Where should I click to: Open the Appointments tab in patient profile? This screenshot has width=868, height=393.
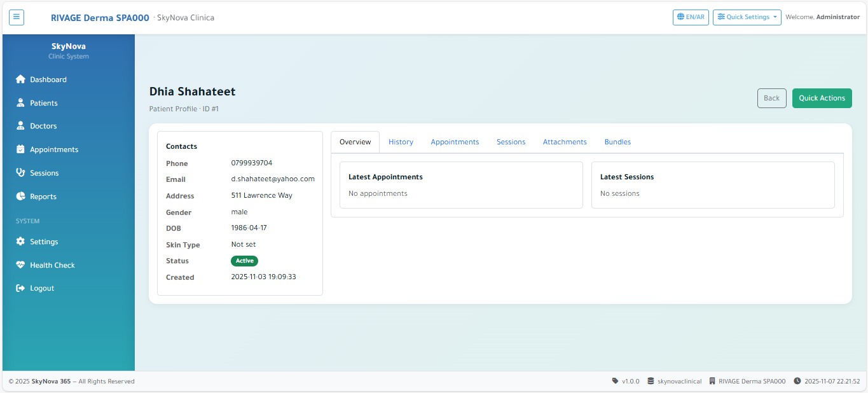click(x=455, y=142)
